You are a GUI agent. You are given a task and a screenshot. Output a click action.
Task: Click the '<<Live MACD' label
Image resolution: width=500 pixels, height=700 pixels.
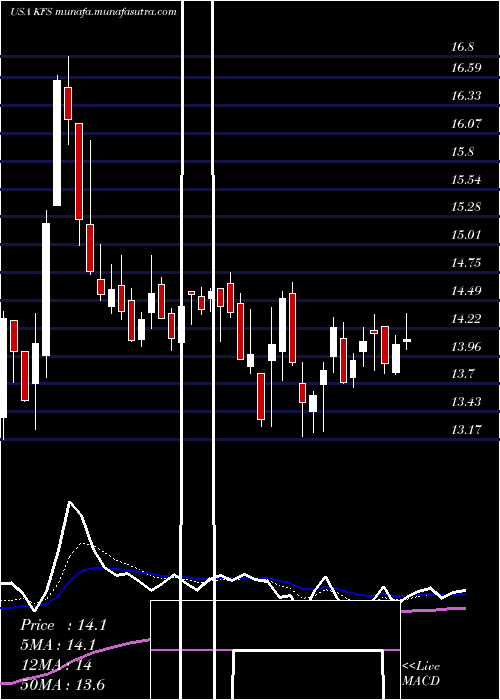[421, 673]
